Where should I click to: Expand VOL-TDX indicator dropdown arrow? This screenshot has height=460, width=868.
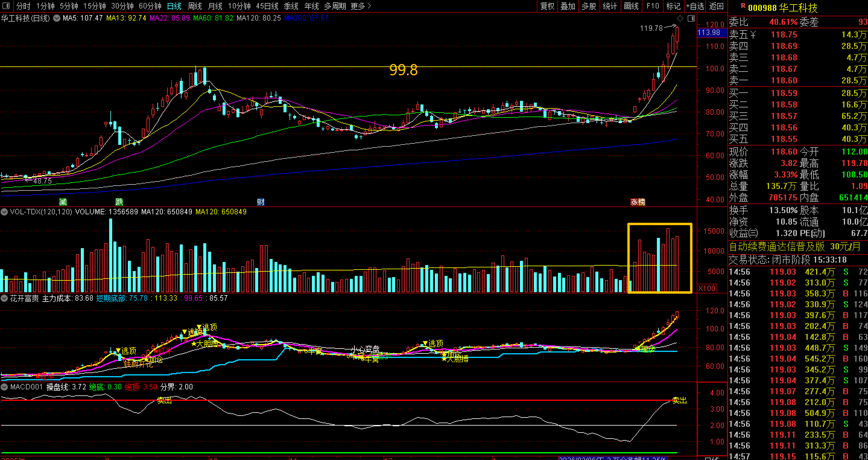(x=5, y=212)
